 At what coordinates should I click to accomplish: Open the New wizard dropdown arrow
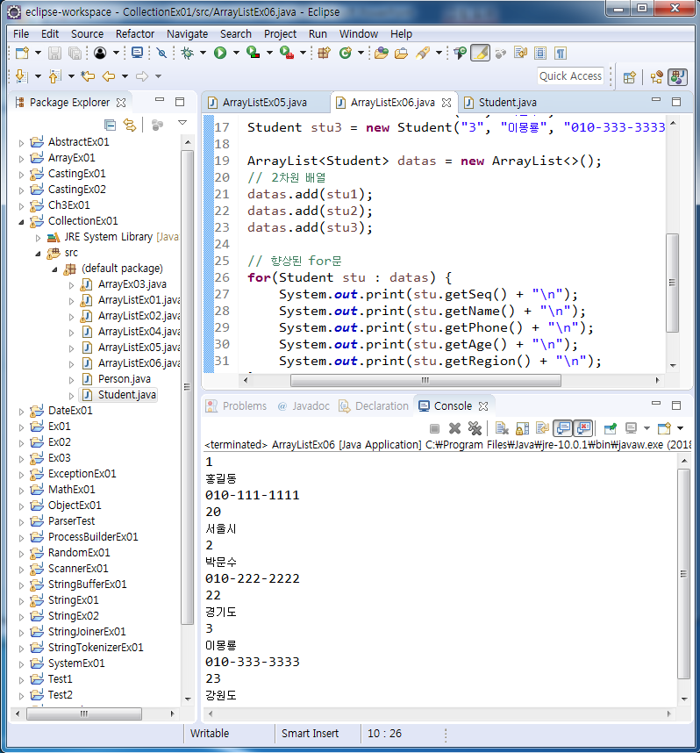tap(38, 53)
